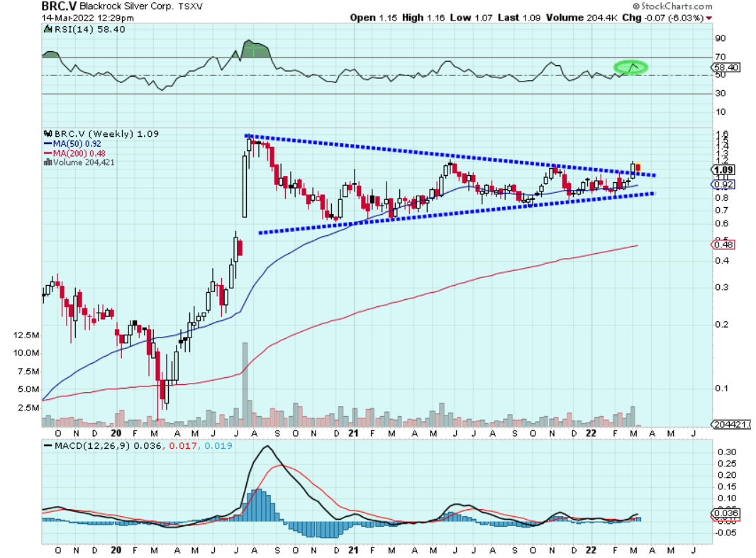The image size is (756, 558).
Task: Click the 0.3 price axis label
Action: [x=722, y=287]
